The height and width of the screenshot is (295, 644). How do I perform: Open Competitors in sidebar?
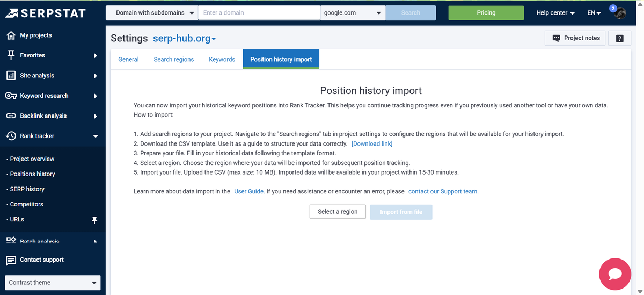coord(26,204)
